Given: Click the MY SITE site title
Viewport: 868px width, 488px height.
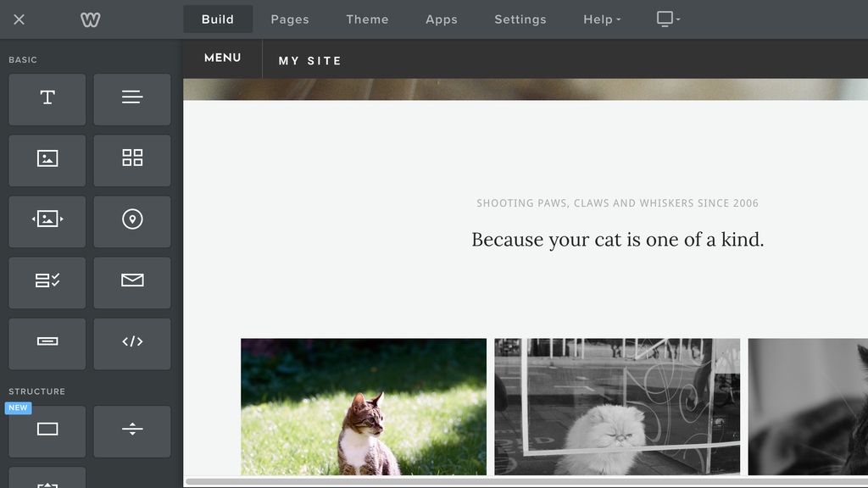Looking at the screenshot, I should tap(310, 60).
